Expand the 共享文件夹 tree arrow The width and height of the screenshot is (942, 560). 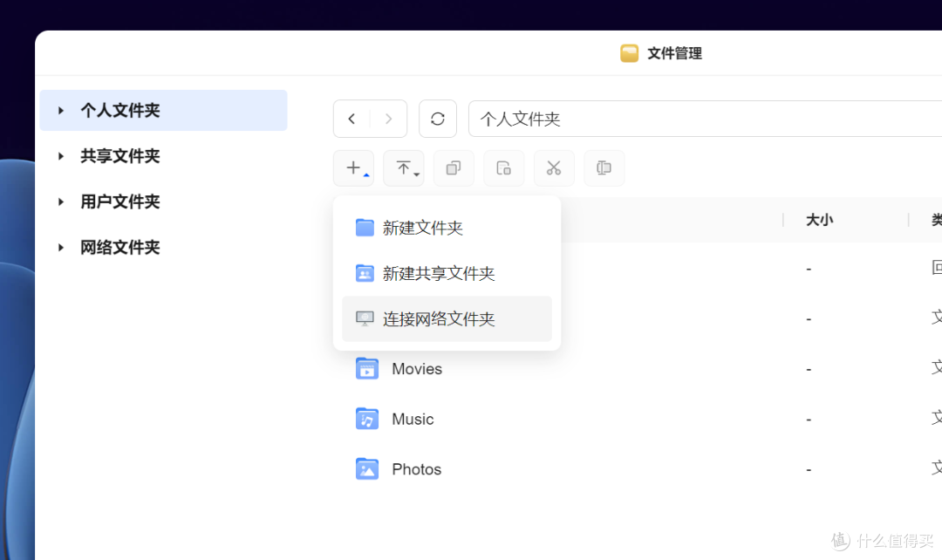click(x=61, y=156)
